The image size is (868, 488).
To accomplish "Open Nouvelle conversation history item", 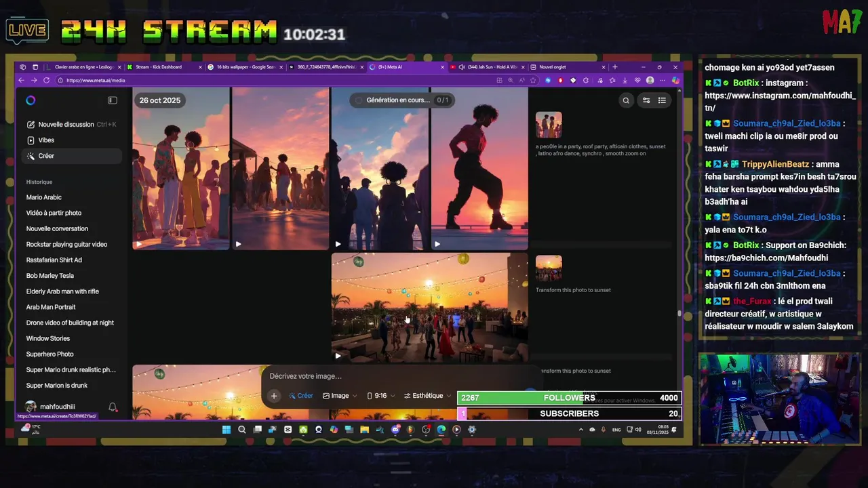I will [57, 228].
